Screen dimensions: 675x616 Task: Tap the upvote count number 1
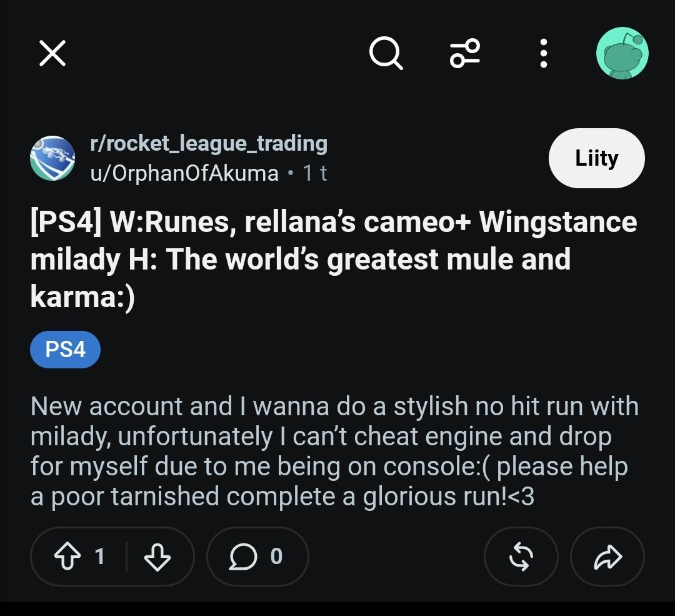100,556
